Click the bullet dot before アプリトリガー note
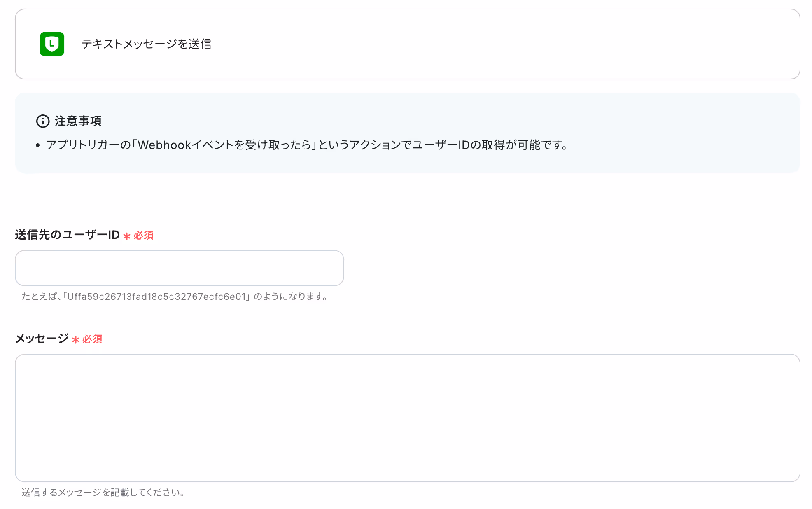This screenshot has width=812, height=509. coord(38,145)
